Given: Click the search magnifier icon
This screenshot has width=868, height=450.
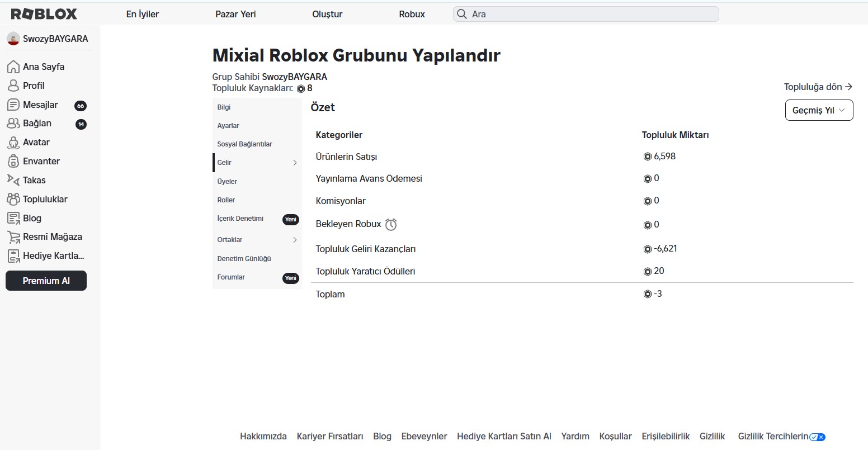Looking at the screenshot, I should [462, 14].
